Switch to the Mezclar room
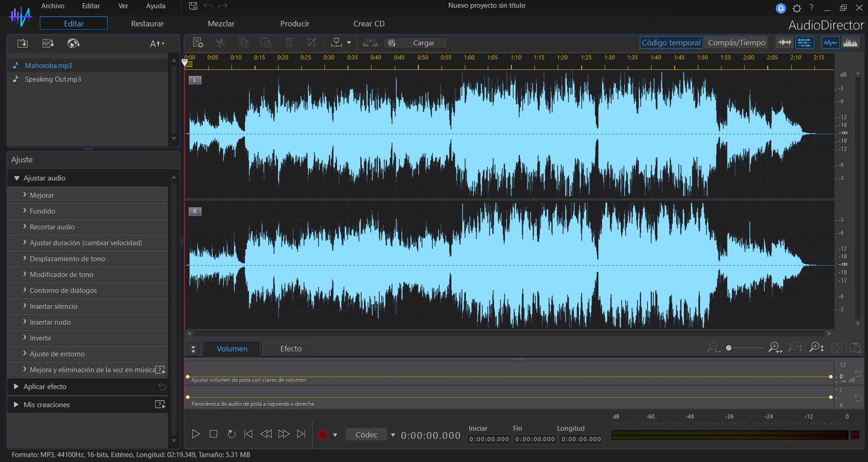This screenshot has width=868, height=462. click(x=221, y=24)
